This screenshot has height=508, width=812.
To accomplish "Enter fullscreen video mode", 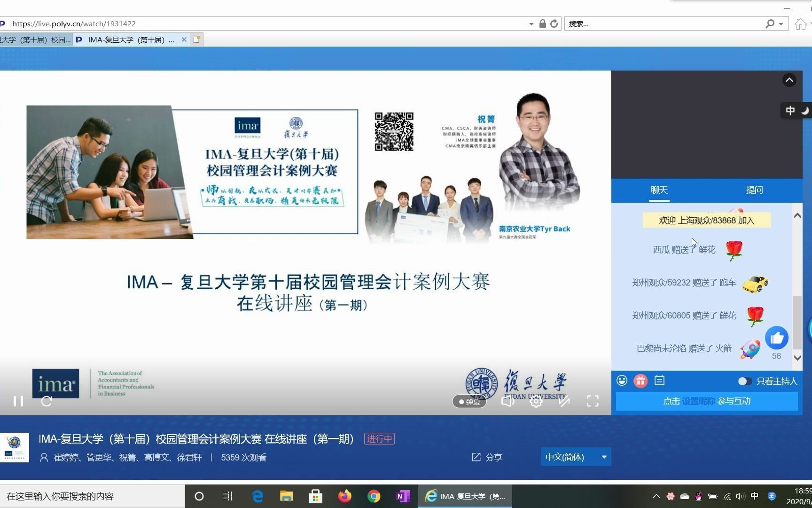I will click(x=593, y=401).
